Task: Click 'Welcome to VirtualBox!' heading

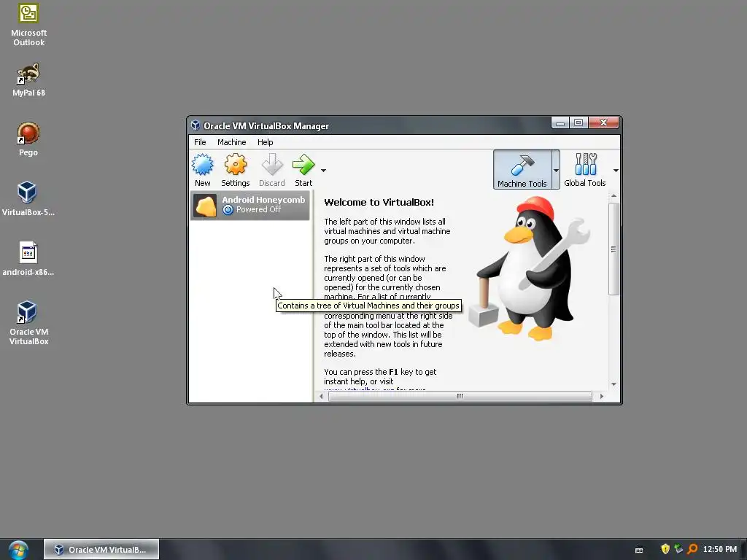Action: click(x=379, y=203)
